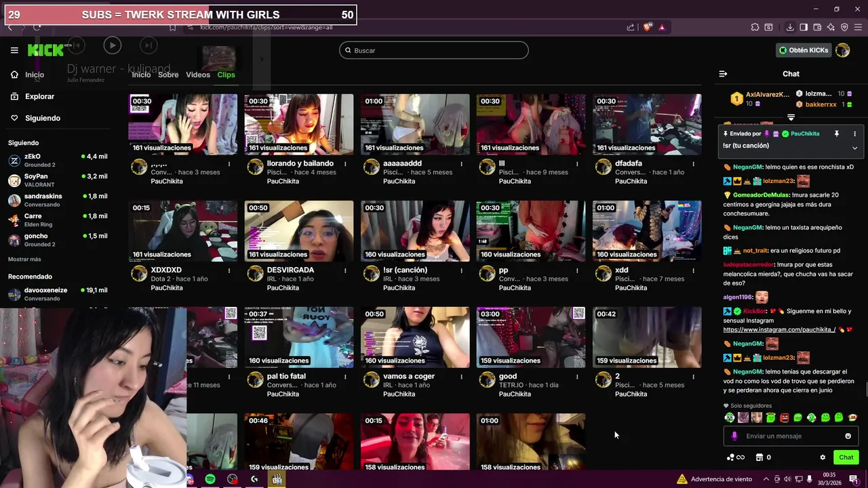Click the green KICK logo
Screen dimensions: 868x488
pyautogui.click(x=45, y=50)
